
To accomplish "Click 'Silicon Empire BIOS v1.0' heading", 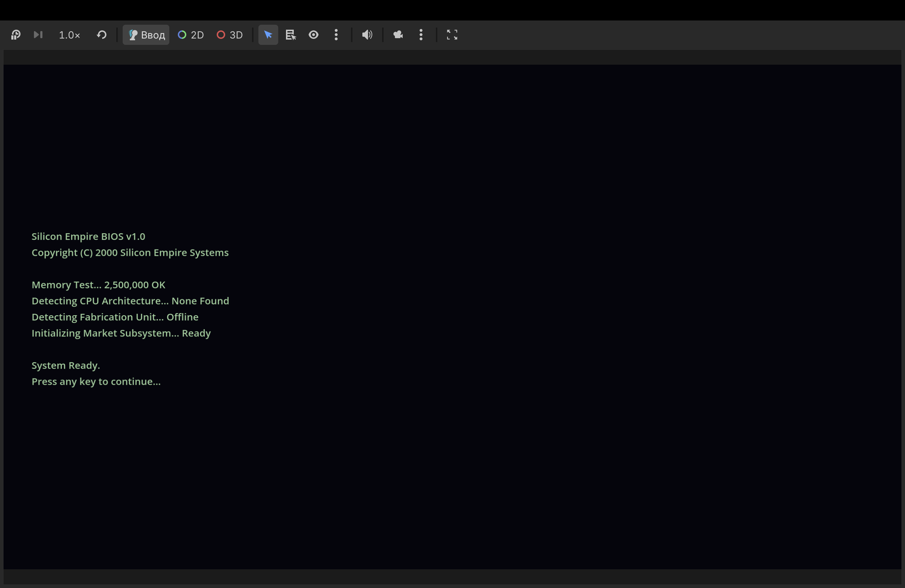I will click(x=88, y=236).
